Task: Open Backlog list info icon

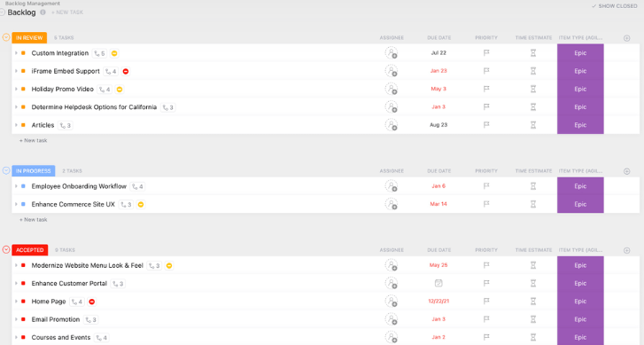Action: point(43,12)
